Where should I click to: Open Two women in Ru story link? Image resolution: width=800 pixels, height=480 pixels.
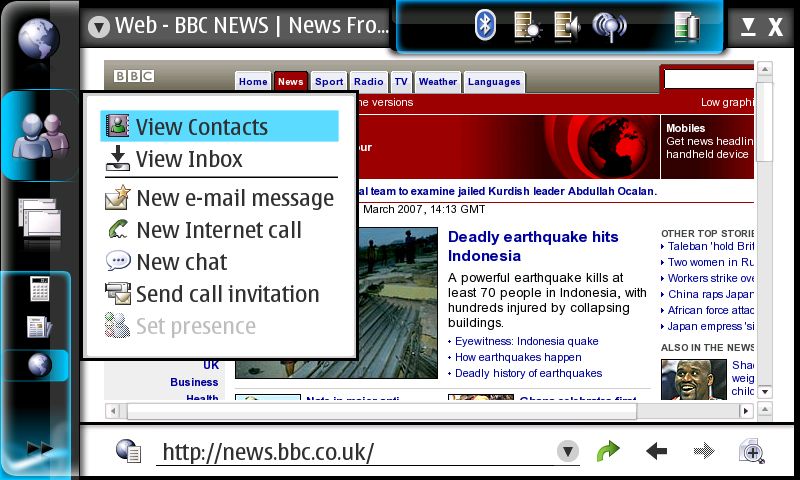(x=710, y=262)
